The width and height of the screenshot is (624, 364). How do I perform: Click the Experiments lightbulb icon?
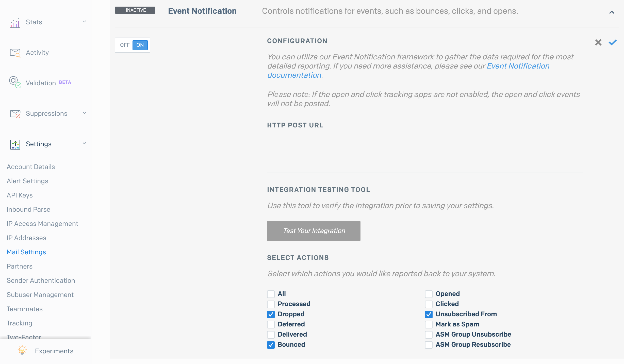coord(22,351)
